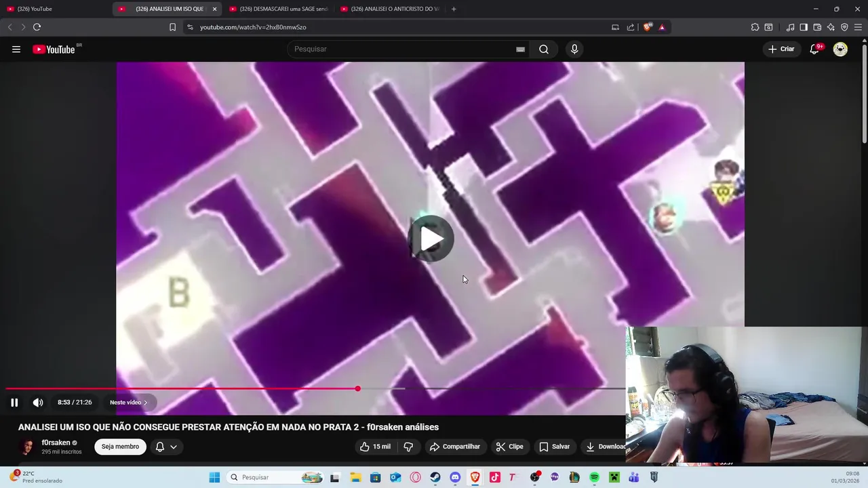The height and width of the screenshot is (488, 868).
Task: Select the 'ANALISEI UM ISO QUE' tab
Action: (x=163, y=9)
